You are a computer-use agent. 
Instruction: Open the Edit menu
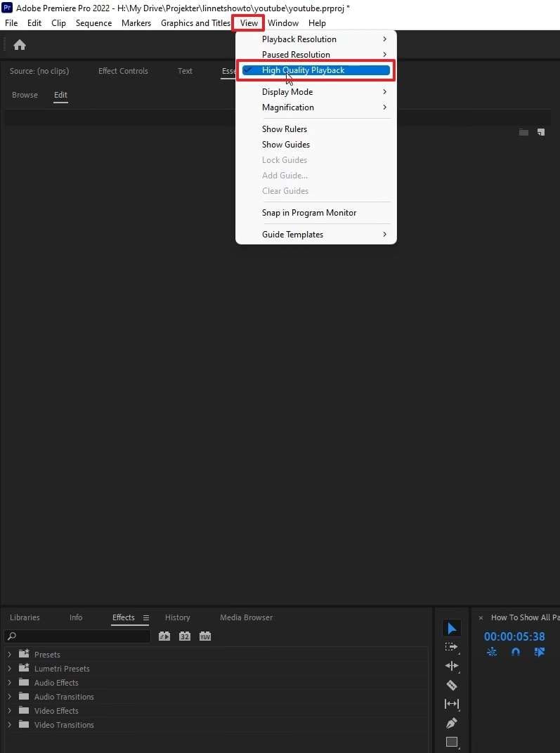tap(34, 23)
